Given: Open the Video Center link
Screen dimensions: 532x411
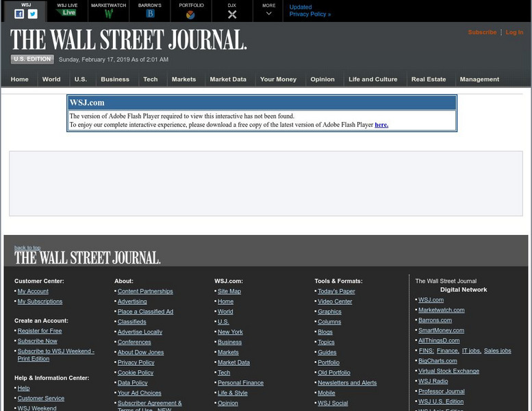Looking at the screenshot, I should point(335,301).
